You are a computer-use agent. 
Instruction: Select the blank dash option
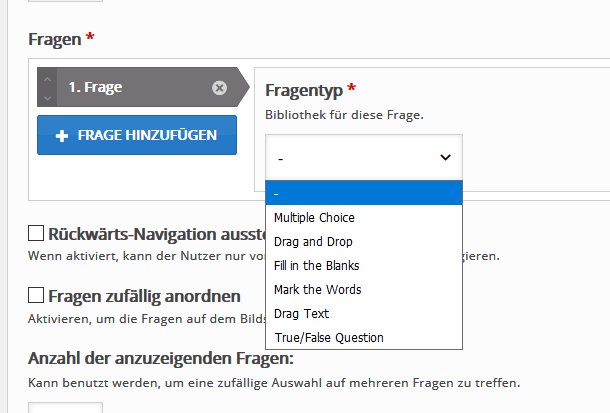364,193
